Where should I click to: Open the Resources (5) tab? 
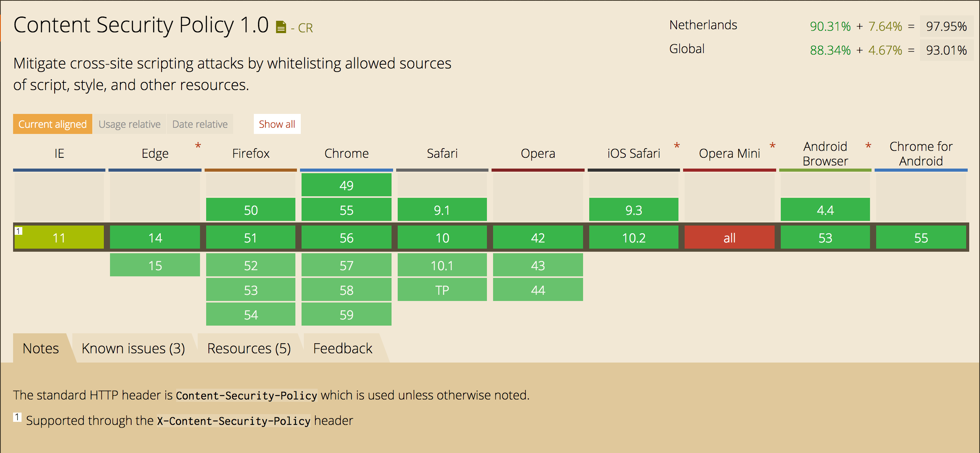[249, 348]
